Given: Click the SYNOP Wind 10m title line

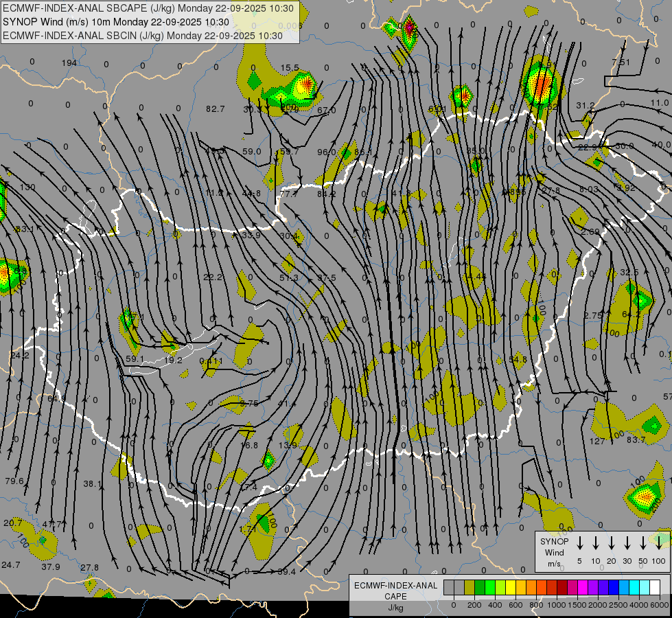Looking at the screenshot, I should pos(116,22).
